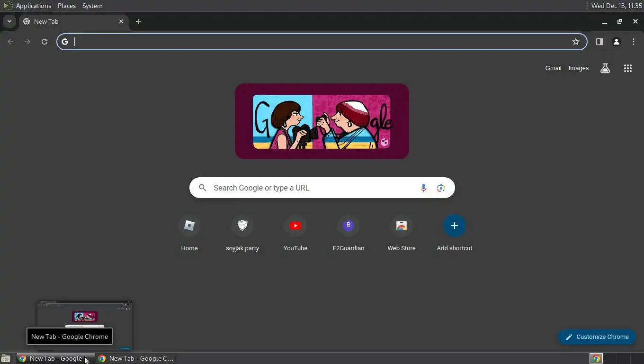Click the browser reload button
Viewport: 644px width, 364px height.
click(45, 42)
